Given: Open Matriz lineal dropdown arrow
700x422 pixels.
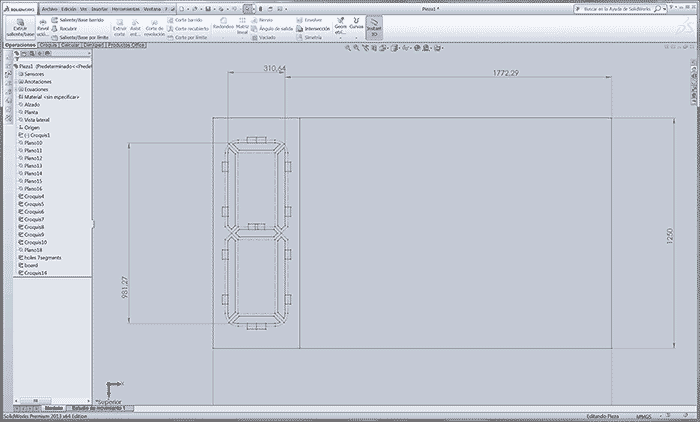Looking at the screenshot, I should pyautogui.click(x=242, y=38).
